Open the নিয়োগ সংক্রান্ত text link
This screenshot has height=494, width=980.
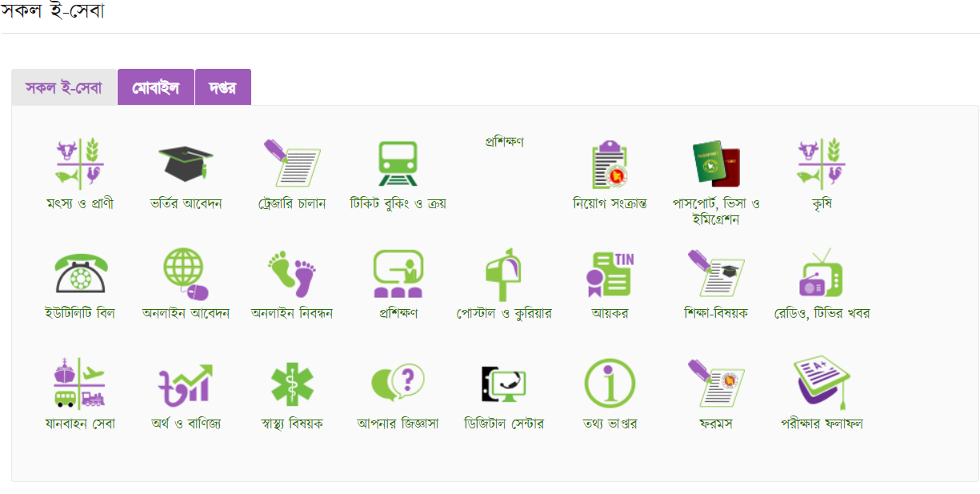pyautogui.click(x=610, y=203)
